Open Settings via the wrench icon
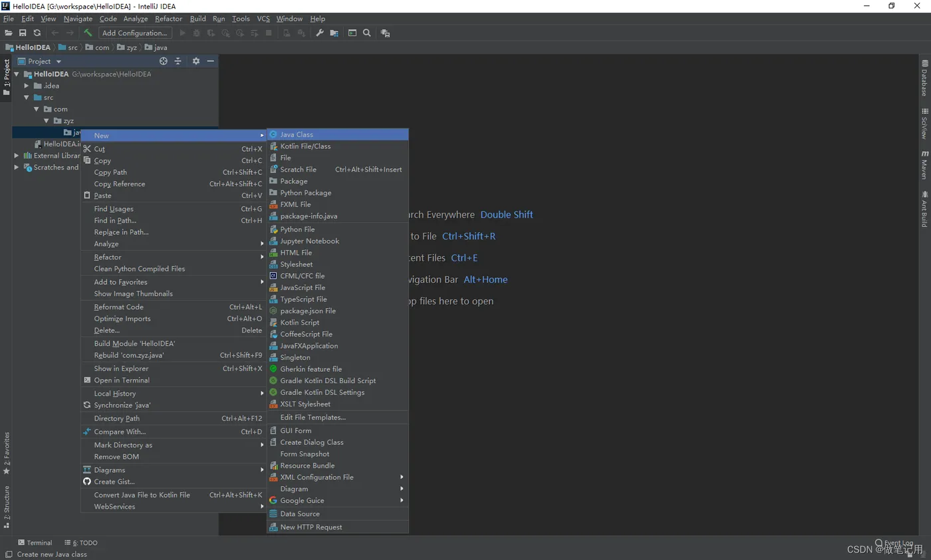 [319, 33]
